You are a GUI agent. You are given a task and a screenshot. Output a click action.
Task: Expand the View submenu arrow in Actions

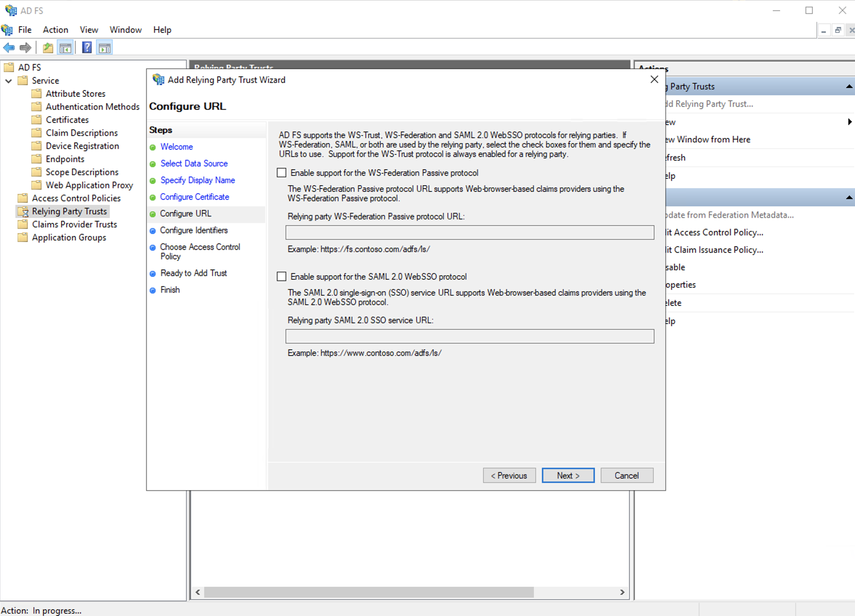849,122
